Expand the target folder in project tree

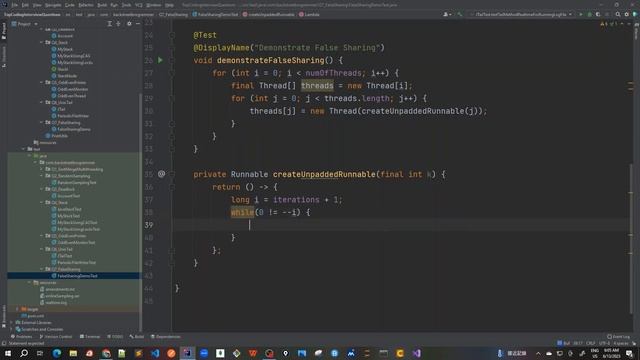(x=17, y=309)
